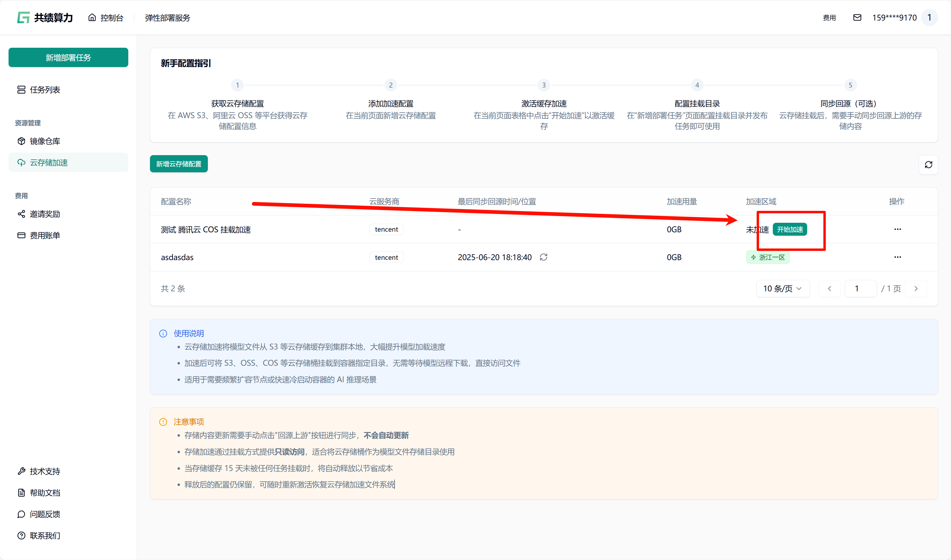Click the 新增云存储配置 button
The image size is (951, 560).
(x=178, y=164)
